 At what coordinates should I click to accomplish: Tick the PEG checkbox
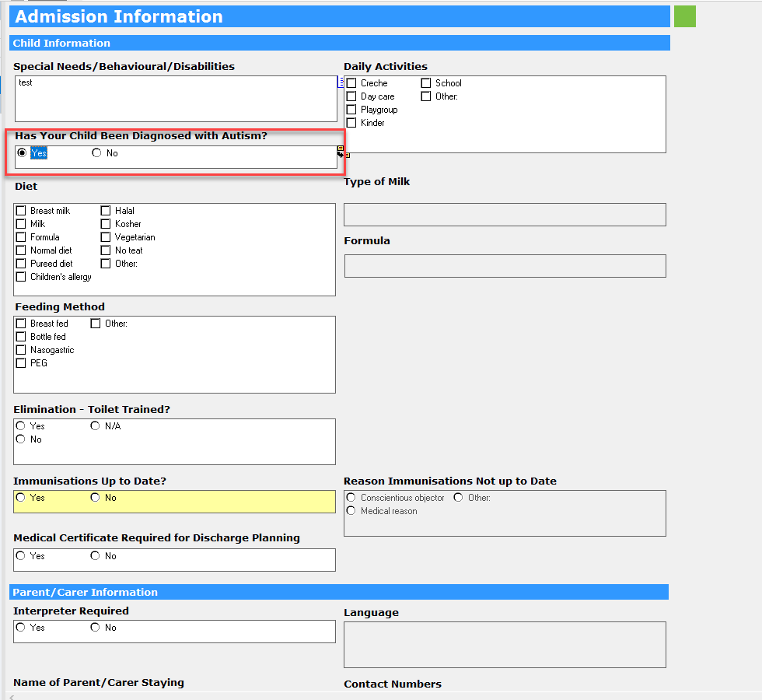click(x=21, y=363)
